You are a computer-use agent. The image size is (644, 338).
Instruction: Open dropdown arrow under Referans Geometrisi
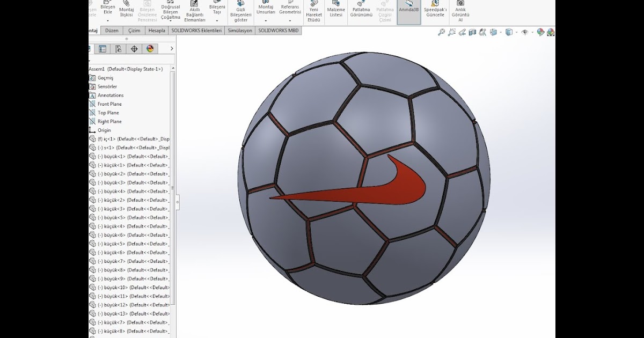(x=290, y=20)
